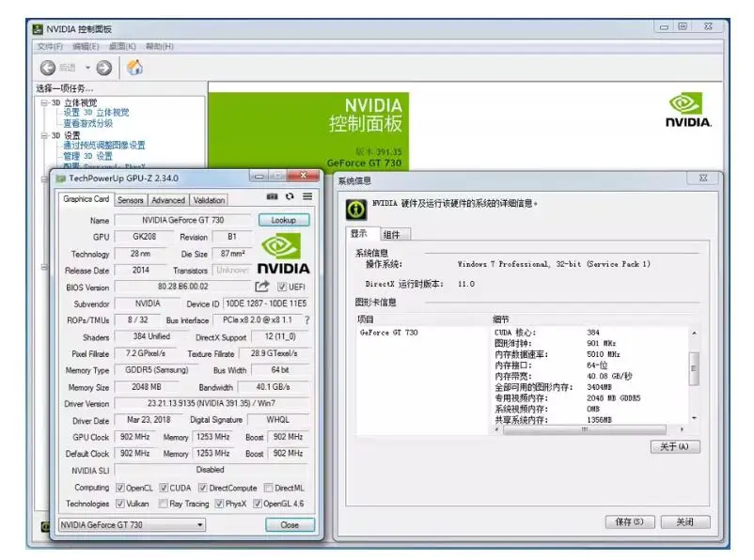The height and width of the screenshot is (560, 754).
Task: Click the Lookup button
Action: (x=283, y=220)
